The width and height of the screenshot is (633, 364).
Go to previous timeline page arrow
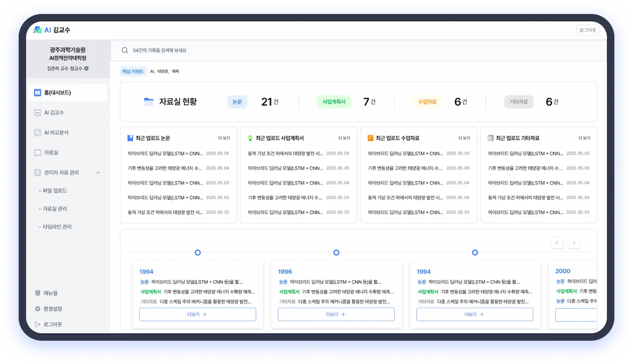(x=557, y=243)
